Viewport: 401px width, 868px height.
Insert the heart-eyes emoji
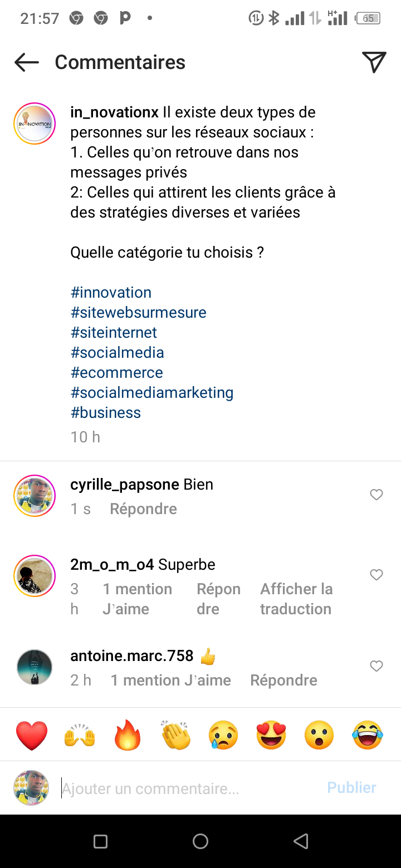coord(271,734)
